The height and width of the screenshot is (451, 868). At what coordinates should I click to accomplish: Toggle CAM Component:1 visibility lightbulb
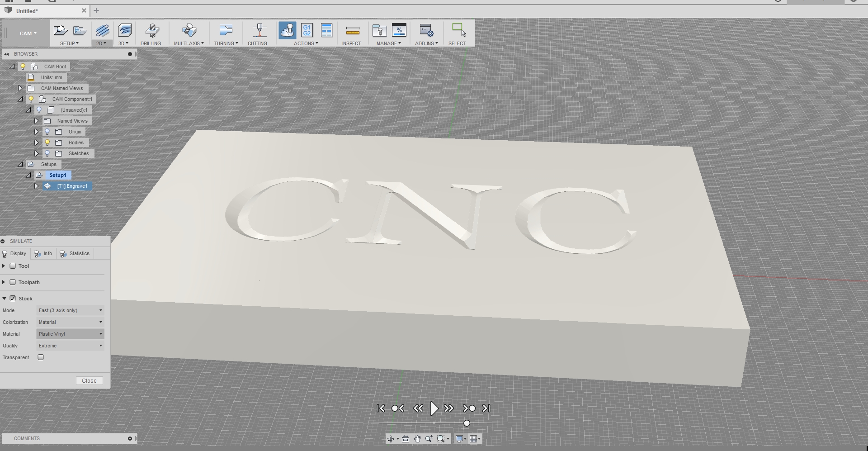(x=31, y=99)
